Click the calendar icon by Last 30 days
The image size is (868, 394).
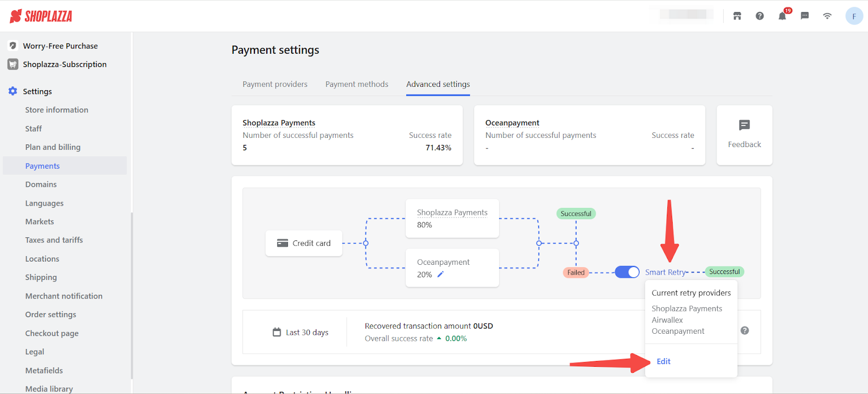pos(277,332)
